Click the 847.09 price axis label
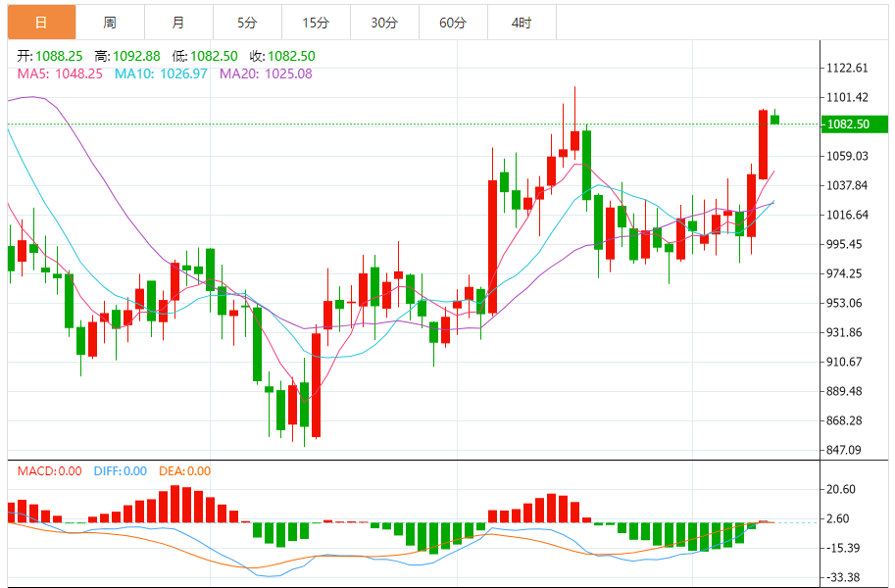Viewport: 895px width, 588px height. point(844,450)
